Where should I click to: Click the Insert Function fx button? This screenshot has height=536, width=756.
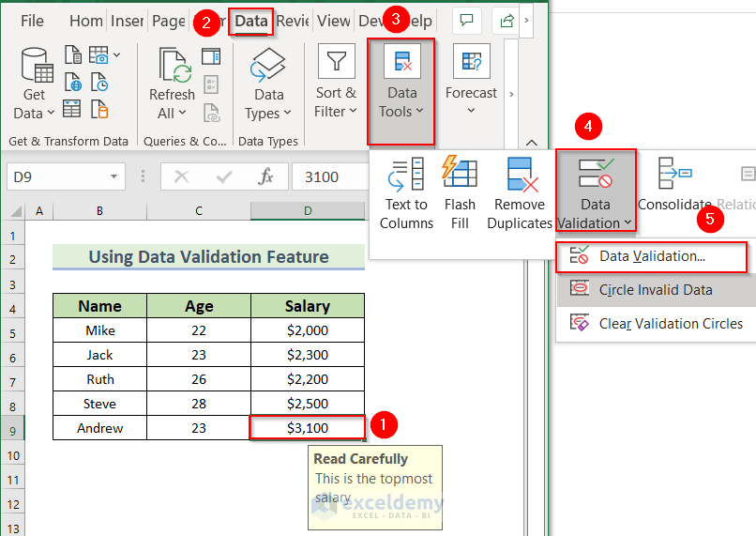265,177
